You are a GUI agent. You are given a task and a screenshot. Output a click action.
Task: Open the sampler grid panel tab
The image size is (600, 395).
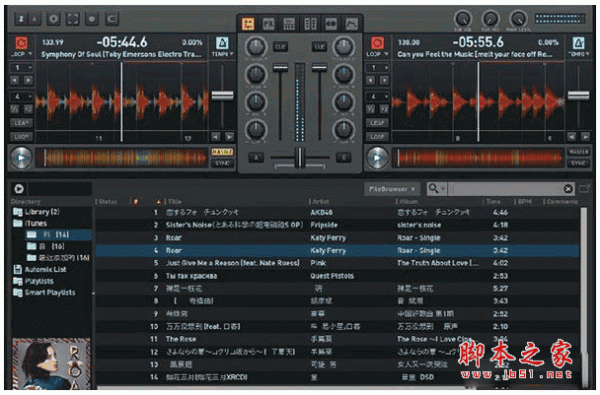point(289,24)
